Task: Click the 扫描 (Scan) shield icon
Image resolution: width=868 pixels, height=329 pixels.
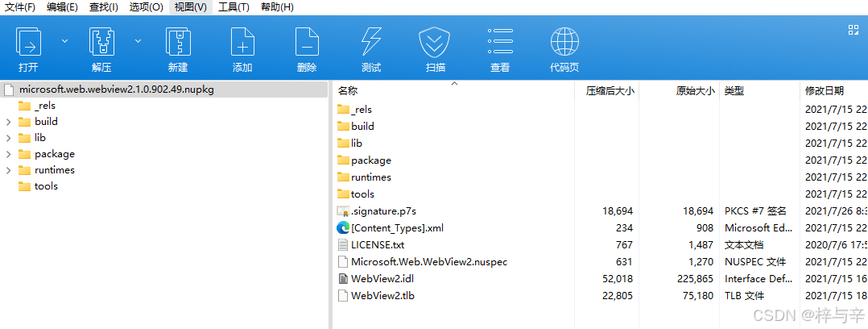Action: 435,42
